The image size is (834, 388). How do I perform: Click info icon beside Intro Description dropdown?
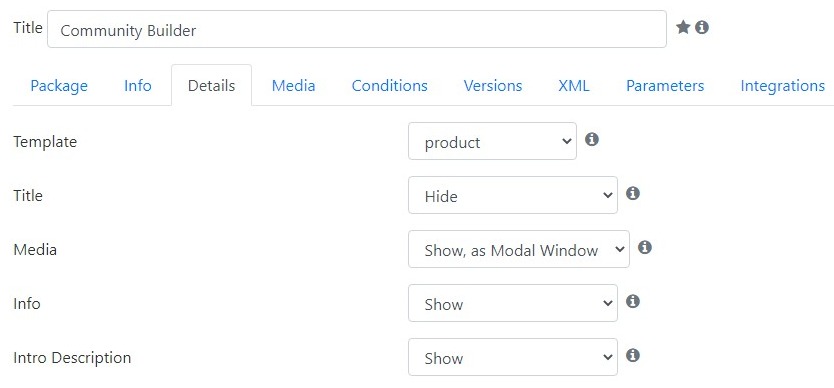point(632,355)
